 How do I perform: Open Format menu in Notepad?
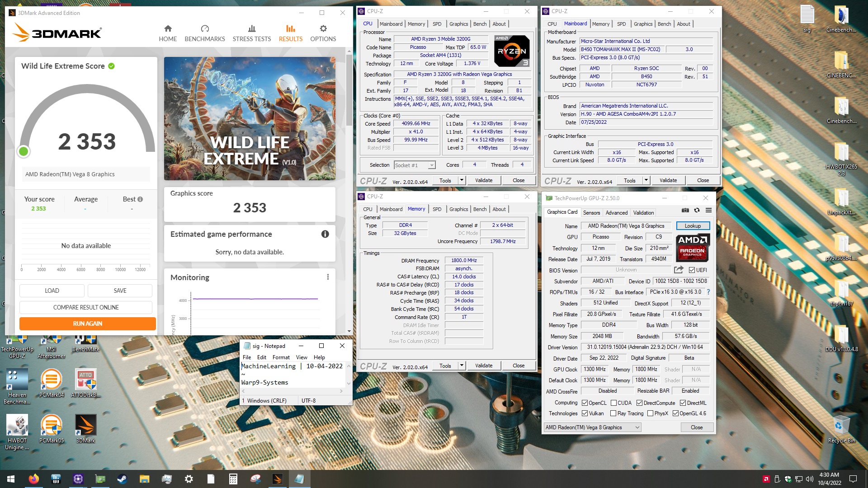point(281,357)
